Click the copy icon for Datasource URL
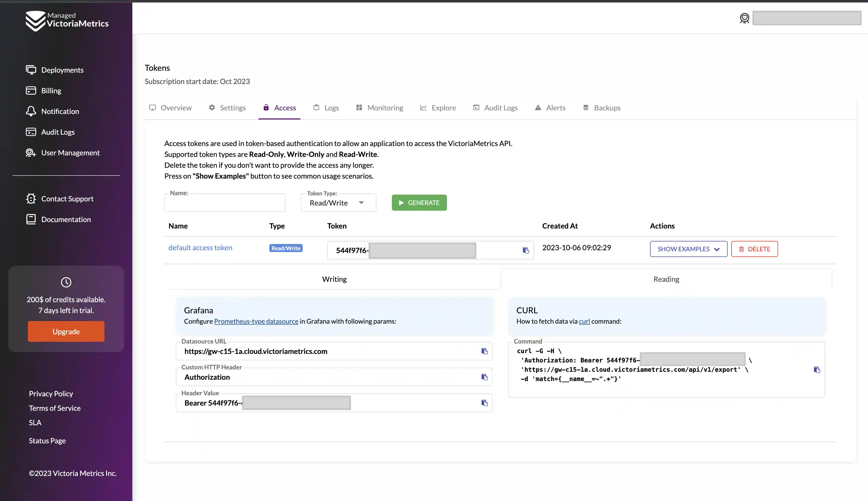 pyautogui.click(x=485, y=351)
